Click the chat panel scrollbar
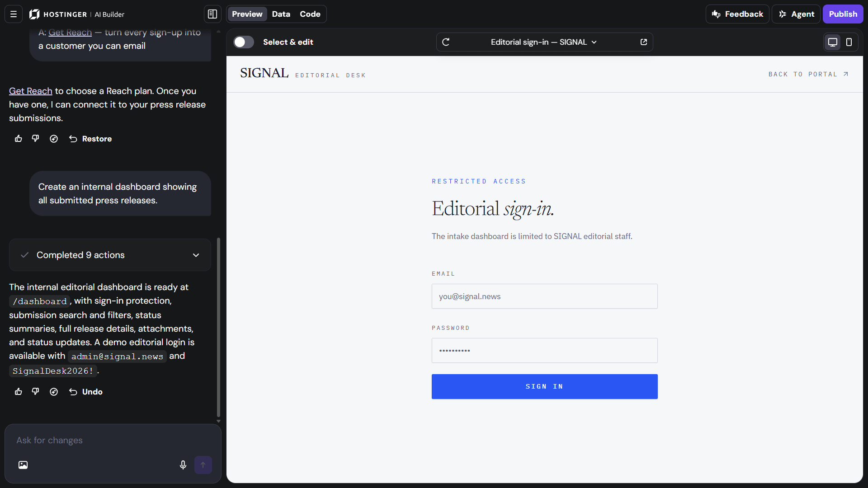Viewport: 868px width, 488px height. (219, 327)
